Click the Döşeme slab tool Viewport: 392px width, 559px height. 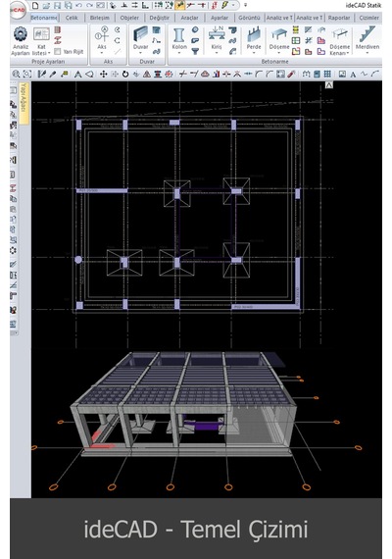tap(279, 40)
